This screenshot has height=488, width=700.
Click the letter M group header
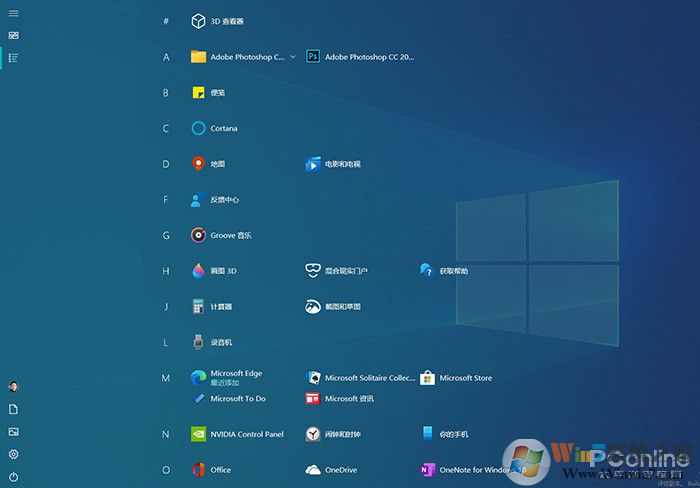point(166,378)
